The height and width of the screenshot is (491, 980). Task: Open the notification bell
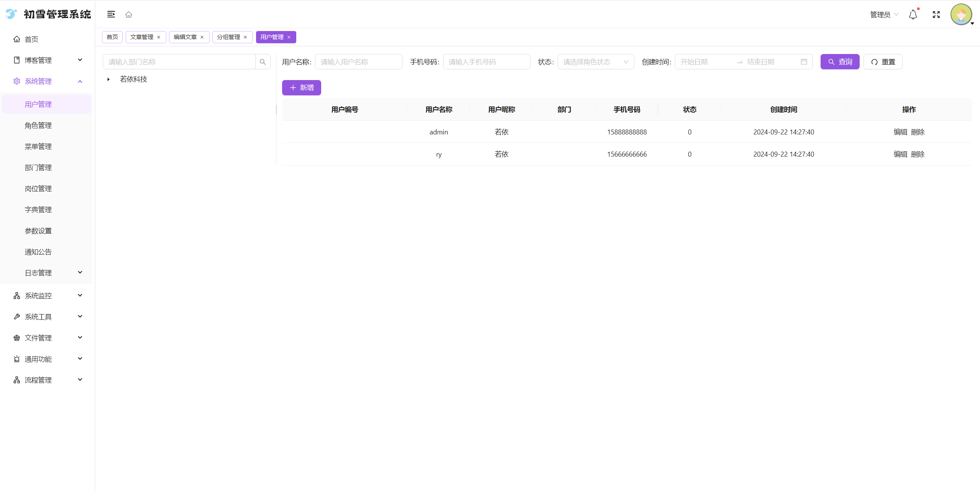click(913, 15)
